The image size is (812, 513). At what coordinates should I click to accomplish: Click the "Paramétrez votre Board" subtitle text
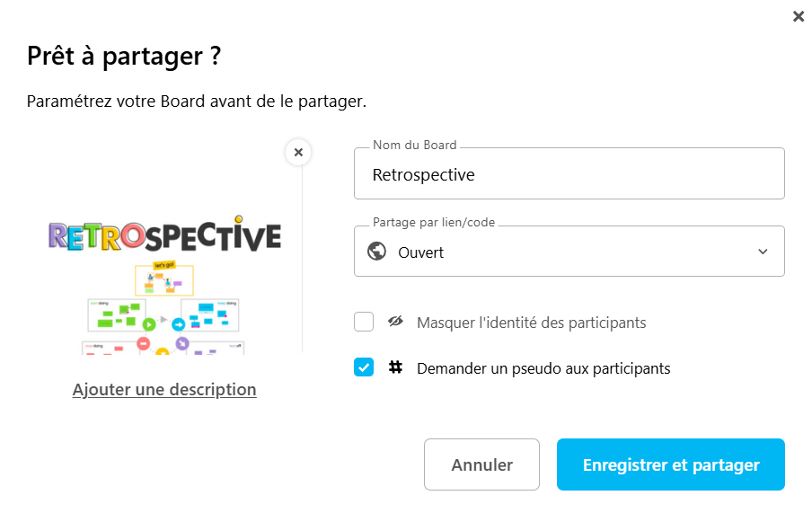point(196,101)
